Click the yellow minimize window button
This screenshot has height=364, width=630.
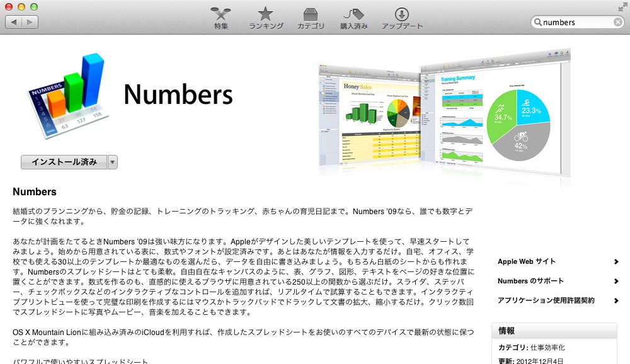(x=21, y=7)
